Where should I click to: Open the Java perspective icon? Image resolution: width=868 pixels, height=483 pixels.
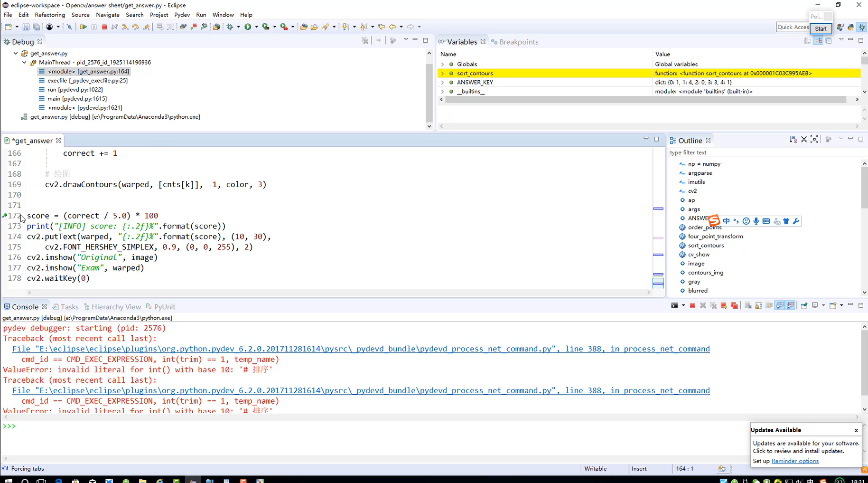point(840,28)
